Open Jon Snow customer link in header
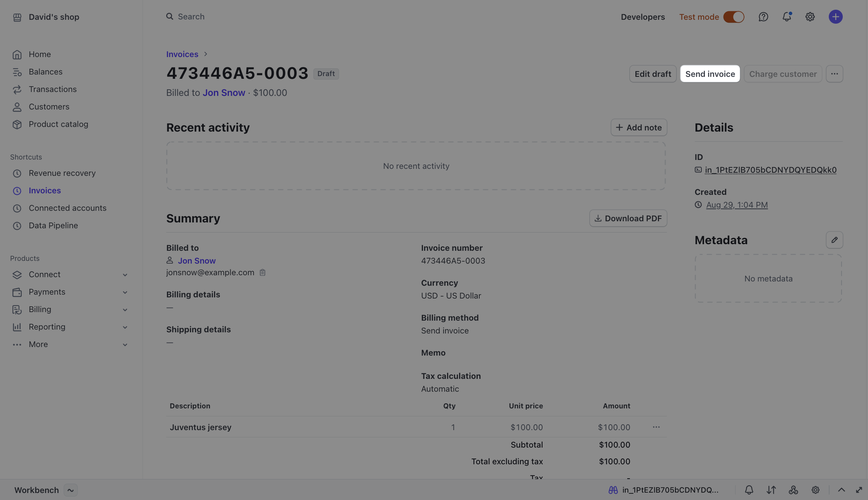Screen dimensions: 868x500 [x=224, y=93]
